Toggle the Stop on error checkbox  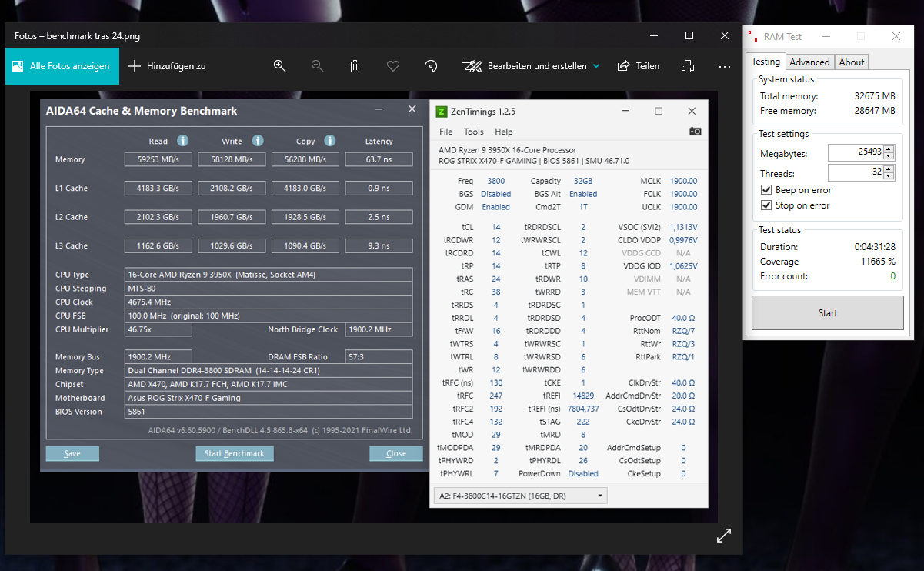coord(766,205)
